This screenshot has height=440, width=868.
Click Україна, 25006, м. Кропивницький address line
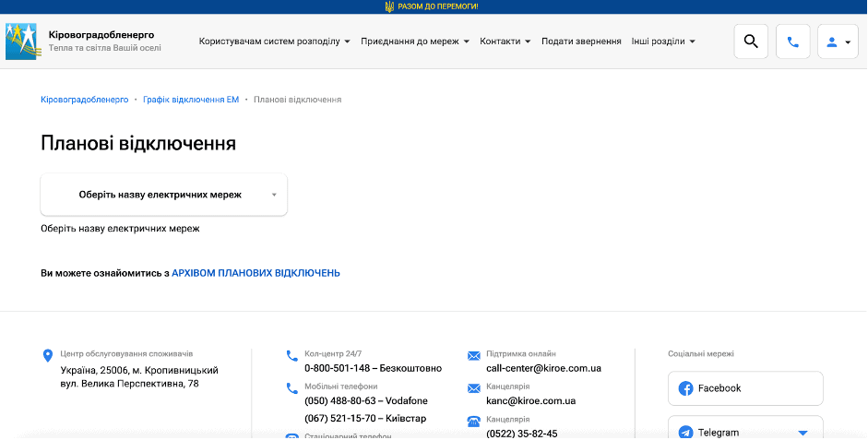pos(139,370)
